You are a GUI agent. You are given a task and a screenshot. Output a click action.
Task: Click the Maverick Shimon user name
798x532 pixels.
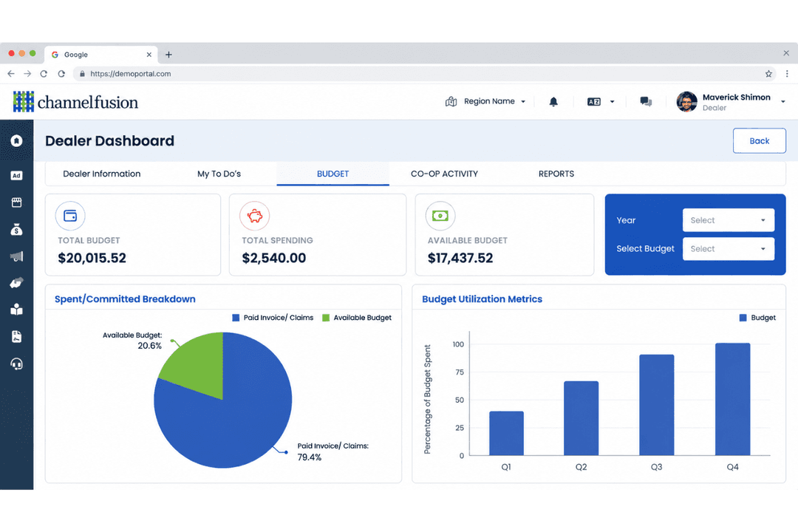pyautogui.click(x=737, y=98)
